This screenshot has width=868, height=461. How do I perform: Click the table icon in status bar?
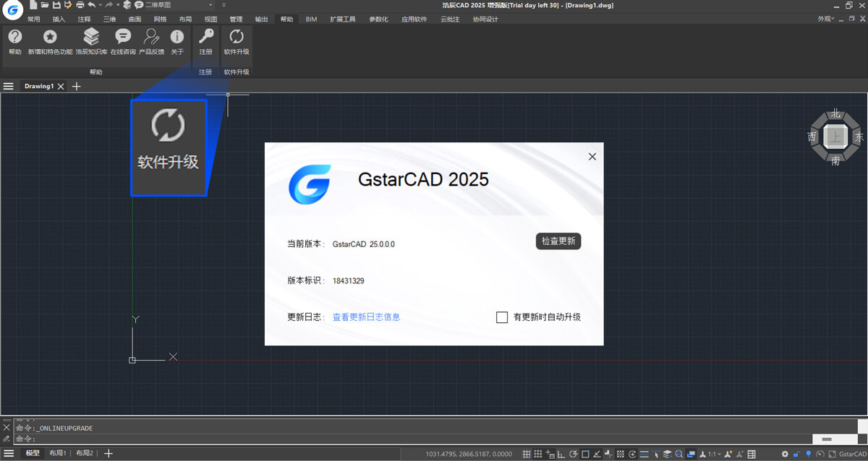coord(752,454)
